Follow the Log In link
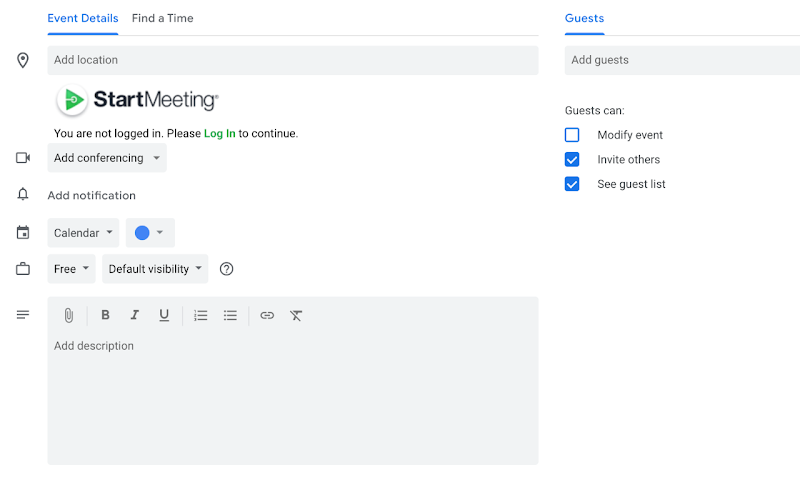 [219, 133]
